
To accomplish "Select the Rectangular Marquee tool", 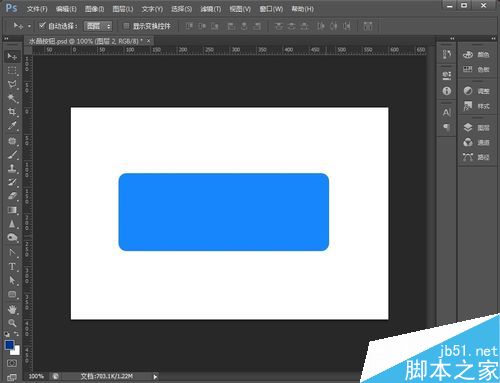I will 12,70.
